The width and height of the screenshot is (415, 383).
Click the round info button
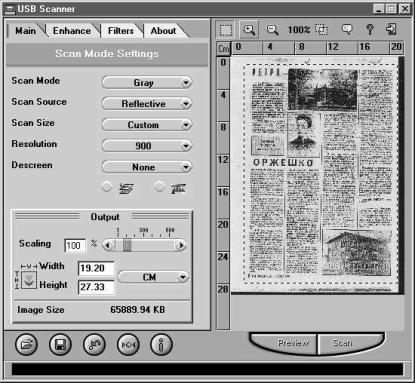[161, 344]
